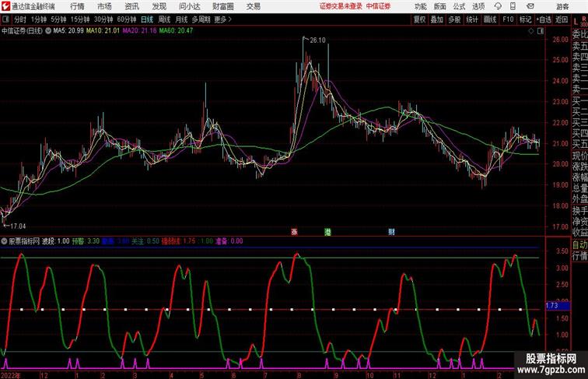Open the 发现 menu
This screenshot has height=379, width=588.
click(x=159, y=6)
